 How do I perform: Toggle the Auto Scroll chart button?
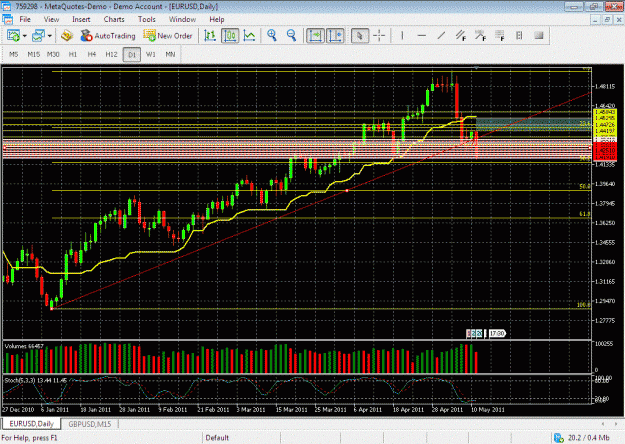[315, 36]
